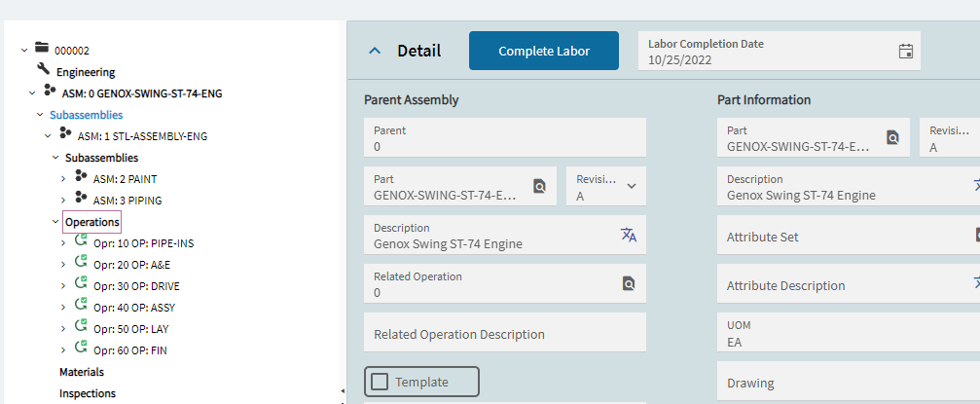This screenshot has height=404, width=980.
Task: Open the blue Subassemblies link
Action: tap(86, 115)
